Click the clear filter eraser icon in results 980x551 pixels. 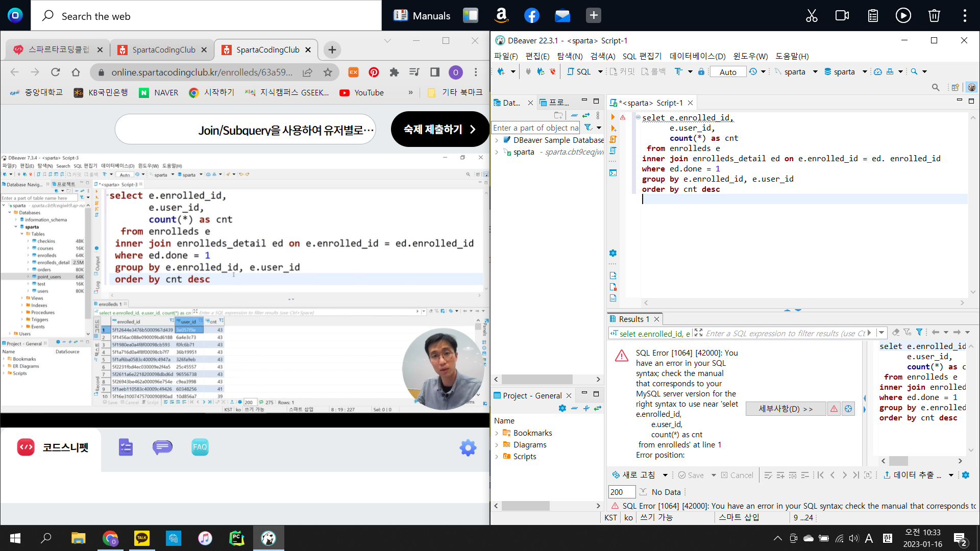pyautogui.click(x=896, y=333)
